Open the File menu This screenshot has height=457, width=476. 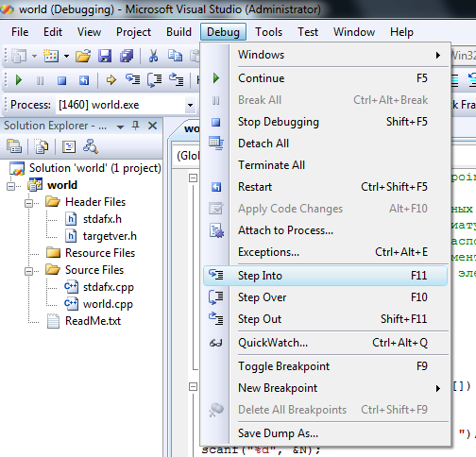coord(20,32)
